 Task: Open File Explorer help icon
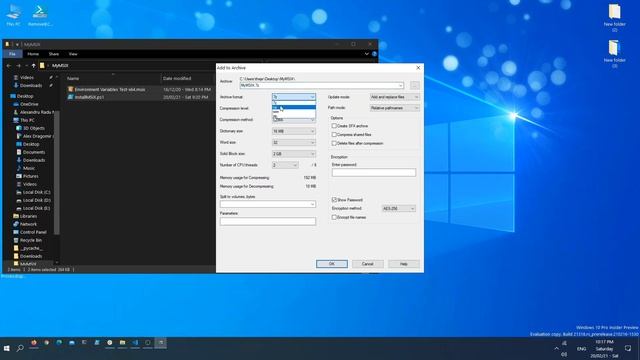pos(374,54)
